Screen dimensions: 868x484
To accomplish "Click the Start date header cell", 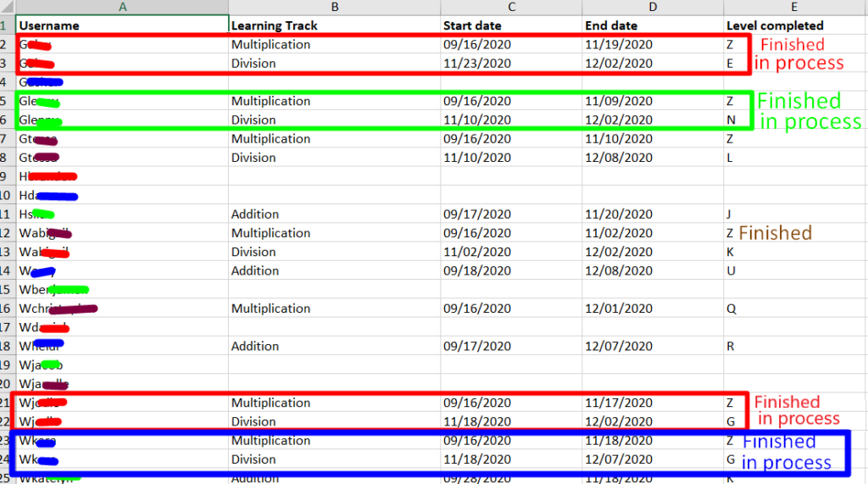I will 511,25.
